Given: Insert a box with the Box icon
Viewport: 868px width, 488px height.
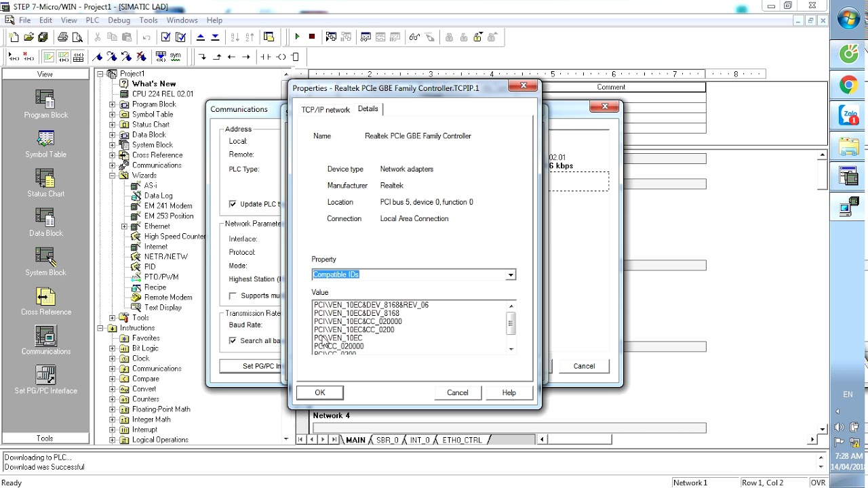Looking at the screenshot, I should click(296, 57).
